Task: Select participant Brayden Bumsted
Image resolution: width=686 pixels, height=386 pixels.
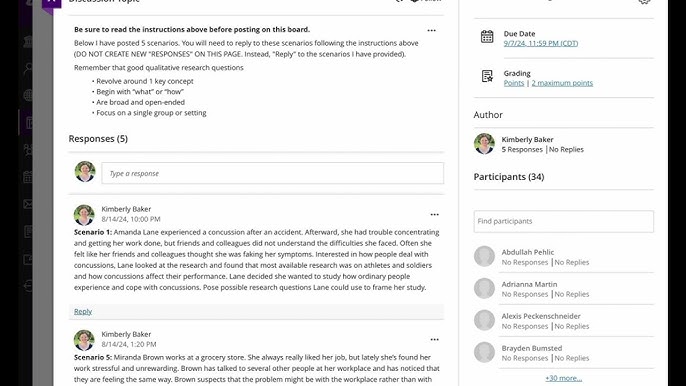Action: click(x=532, y=348)
